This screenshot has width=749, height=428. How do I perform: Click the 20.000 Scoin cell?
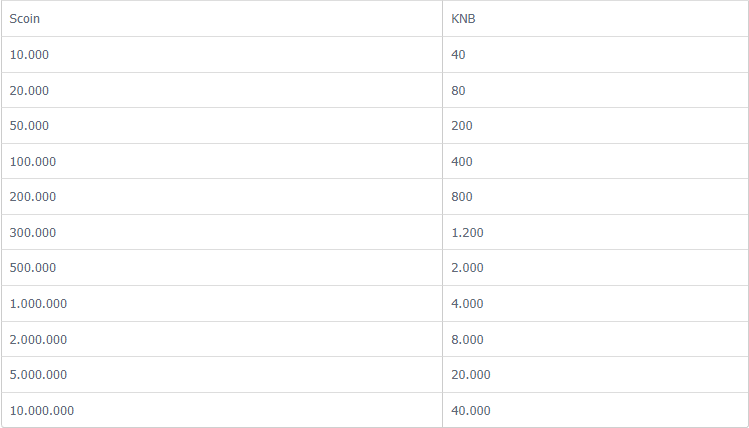click(222, 90)
